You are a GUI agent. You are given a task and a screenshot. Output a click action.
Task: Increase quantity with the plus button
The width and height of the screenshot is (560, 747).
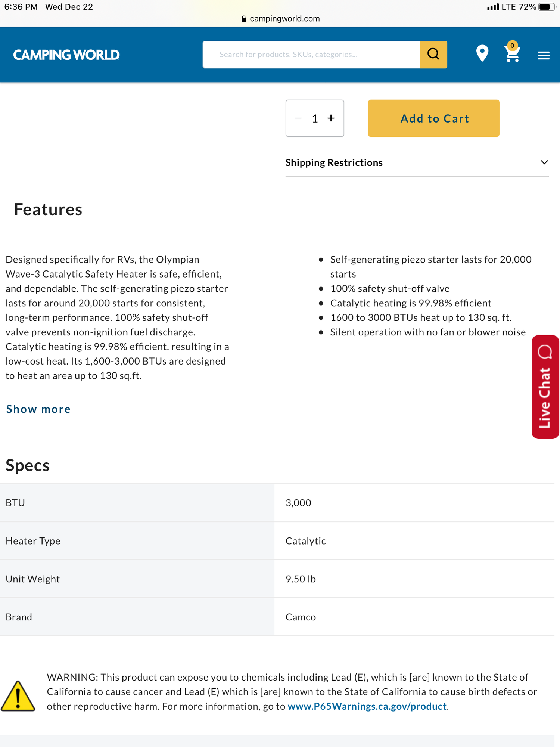coord(331,118)
